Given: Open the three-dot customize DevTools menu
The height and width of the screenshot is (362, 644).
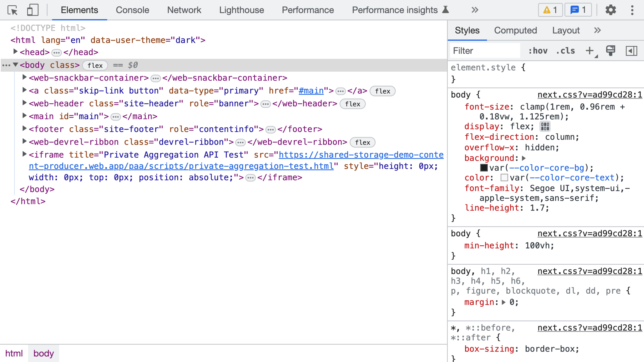Looking at the screenshot, I should [632, 10].
